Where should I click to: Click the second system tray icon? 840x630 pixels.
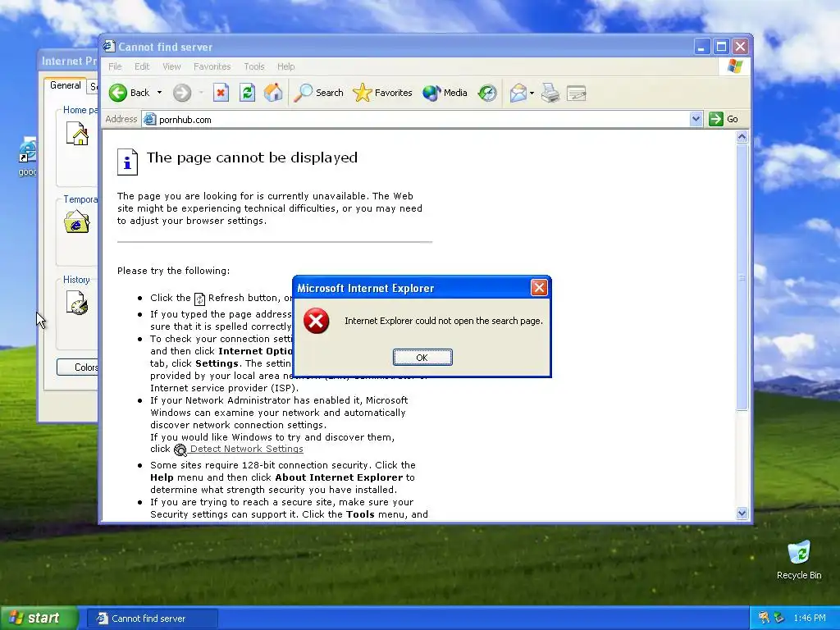pos(778,618)
